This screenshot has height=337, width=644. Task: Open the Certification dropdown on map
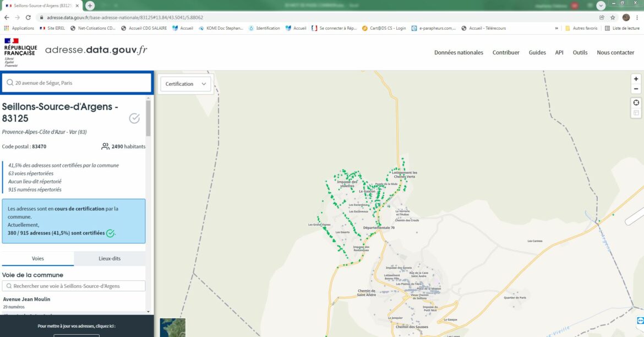click(185, 84)
